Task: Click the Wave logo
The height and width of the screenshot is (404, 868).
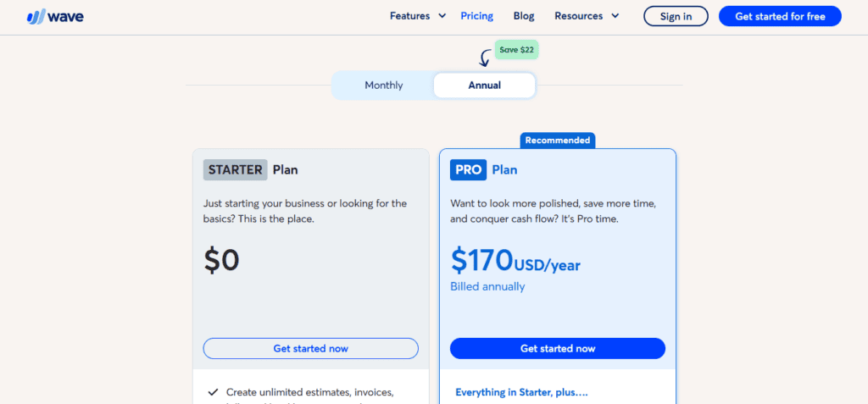Action: point(55,17)
